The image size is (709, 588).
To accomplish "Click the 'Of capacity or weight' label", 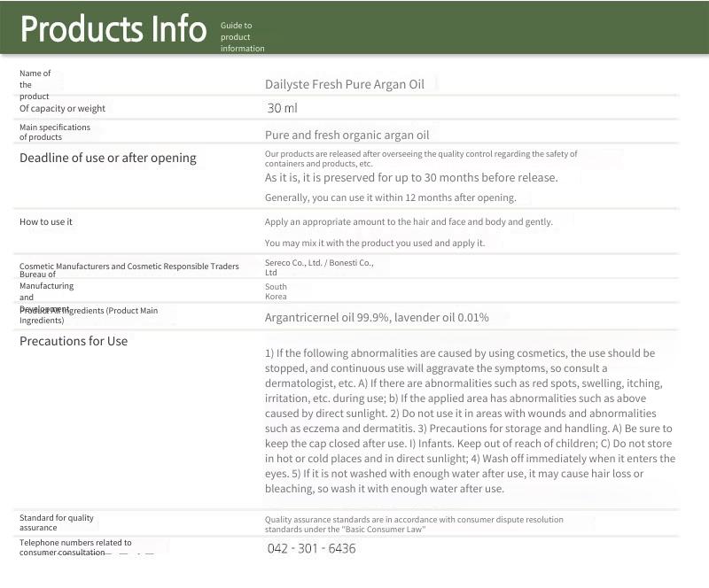I will [x=62, y=108].
